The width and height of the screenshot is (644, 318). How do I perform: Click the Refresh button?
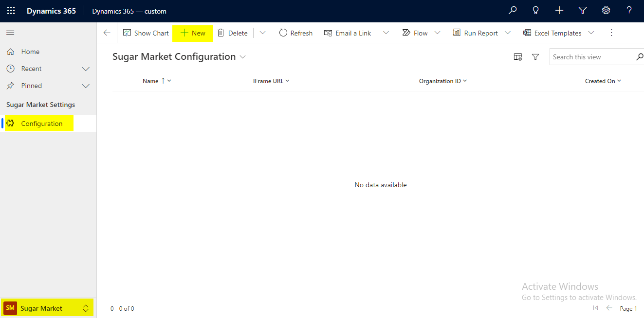point(295,33)
